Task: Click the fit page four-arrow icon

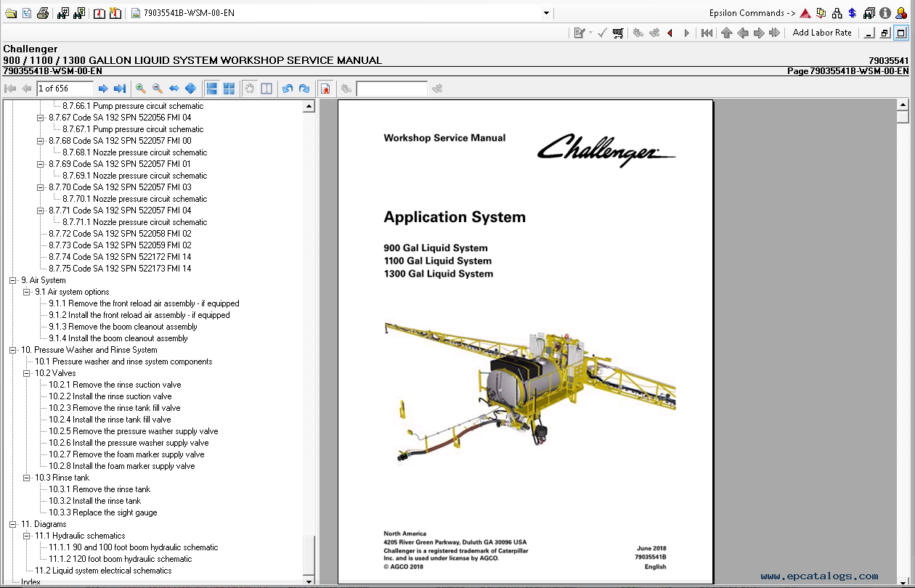Action: pyautogui.click(x=191, y=89)
